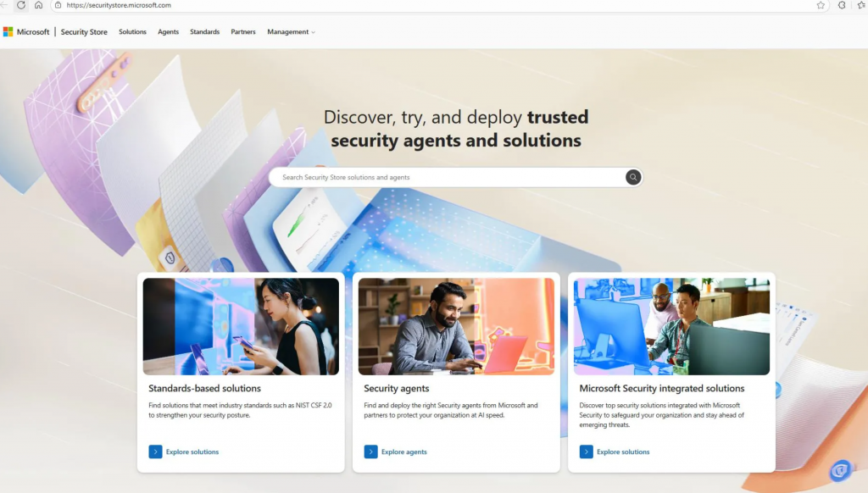Click the browser refresh icon
This screenshot has height=493, width=868.
pyautogui.click(x=21, y=5)
